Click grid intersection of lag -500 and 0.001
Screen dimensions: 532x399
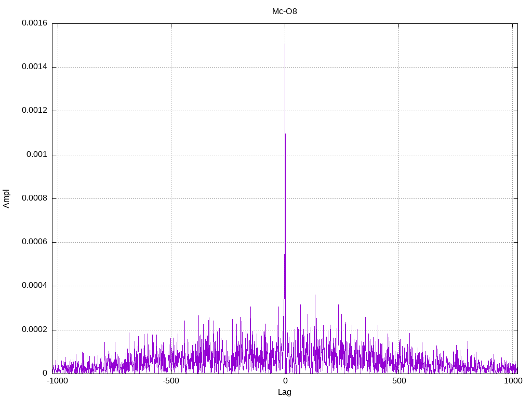tap(171, 155)
